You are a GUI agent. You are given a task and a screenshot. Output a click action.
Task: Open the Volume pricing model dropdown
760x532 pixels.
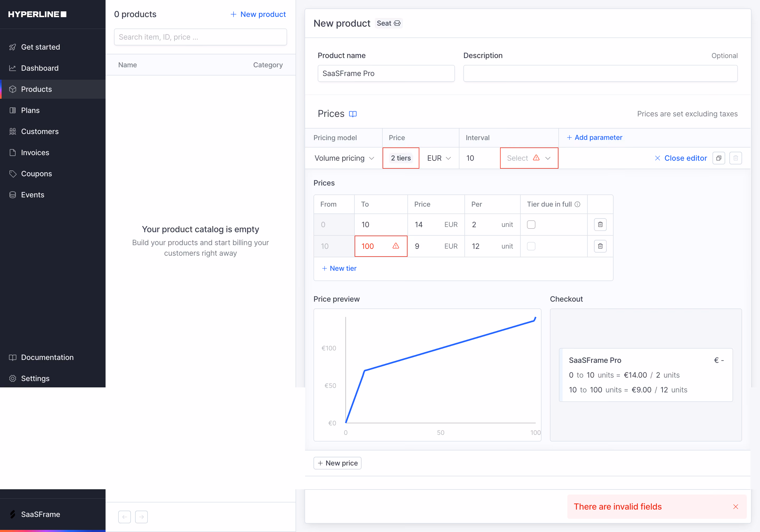344,158
